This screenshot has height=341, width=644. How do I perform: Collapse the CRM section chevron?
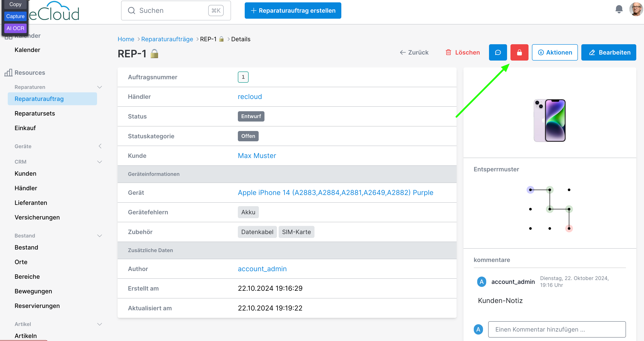[x=100, y=162]
